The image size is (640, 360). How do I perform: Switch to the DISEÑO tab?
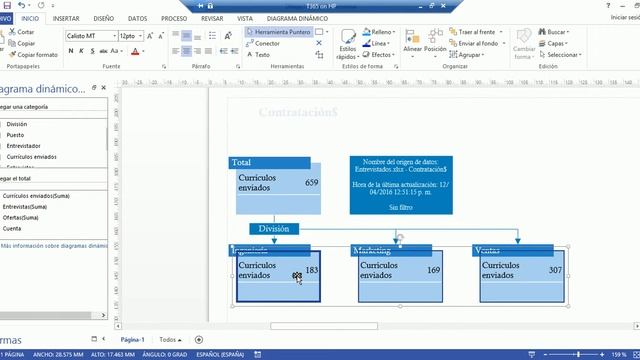point(104,19)
